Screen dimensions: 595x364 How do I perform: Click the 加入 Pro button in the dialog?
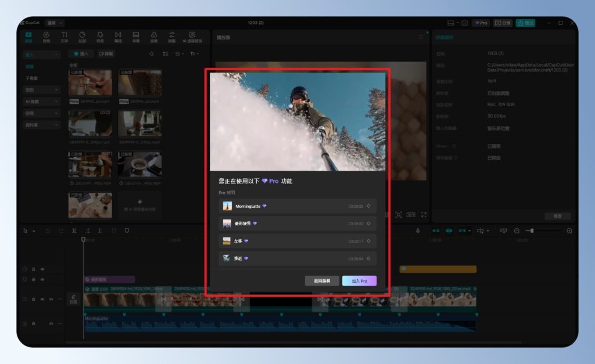tap(359, 280)
